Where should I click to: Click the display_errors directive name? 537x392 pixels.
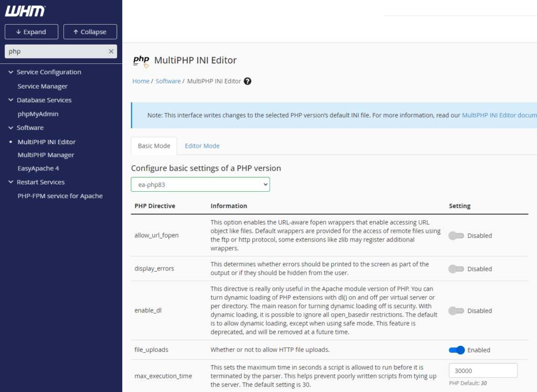[x=154, y=268]
